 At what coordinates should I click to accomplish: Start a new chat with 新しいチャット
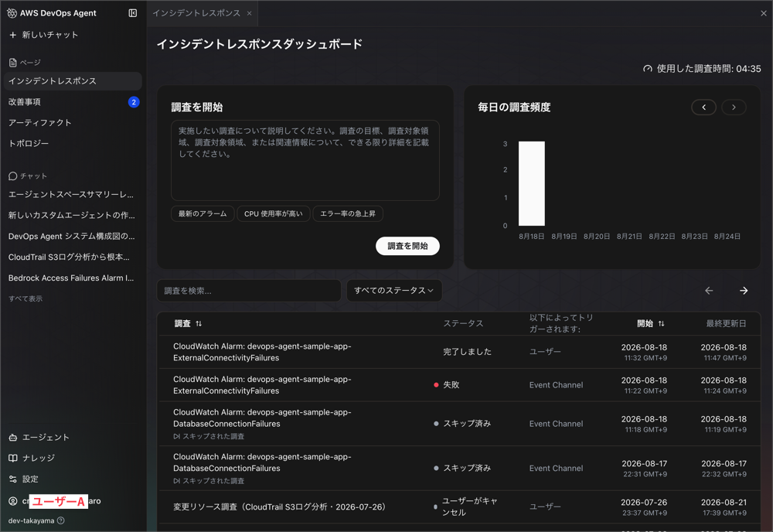[x=44, y=35]
